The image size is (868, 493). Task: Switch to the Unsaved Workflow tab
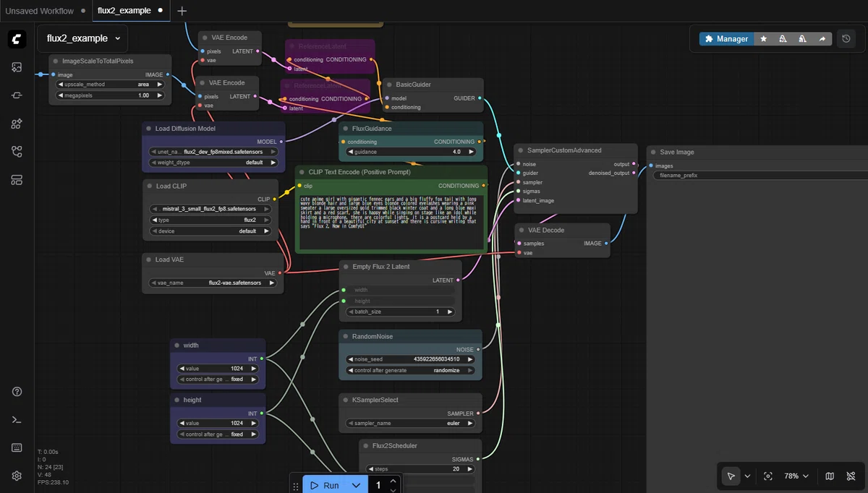click(x=40, y=11)
